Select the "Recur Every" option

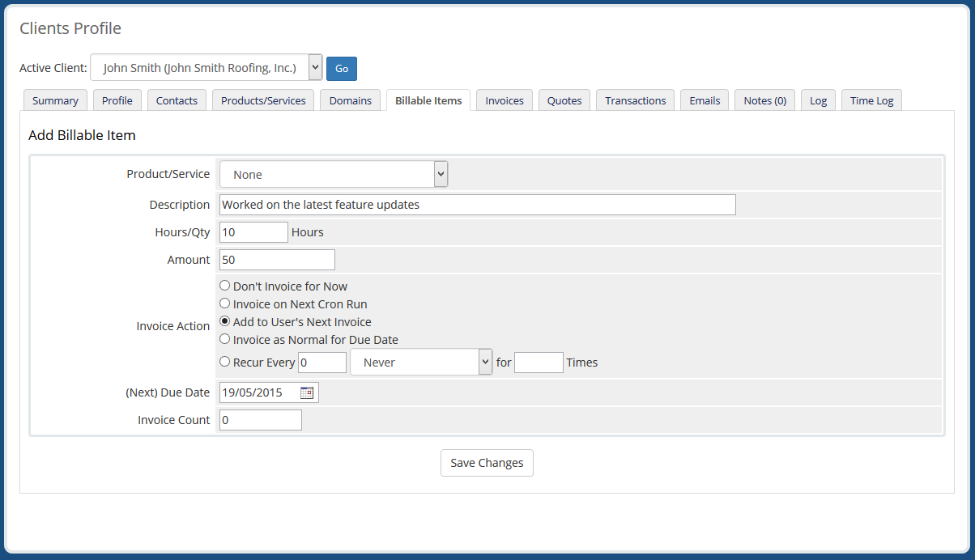(x=224, y=361)
